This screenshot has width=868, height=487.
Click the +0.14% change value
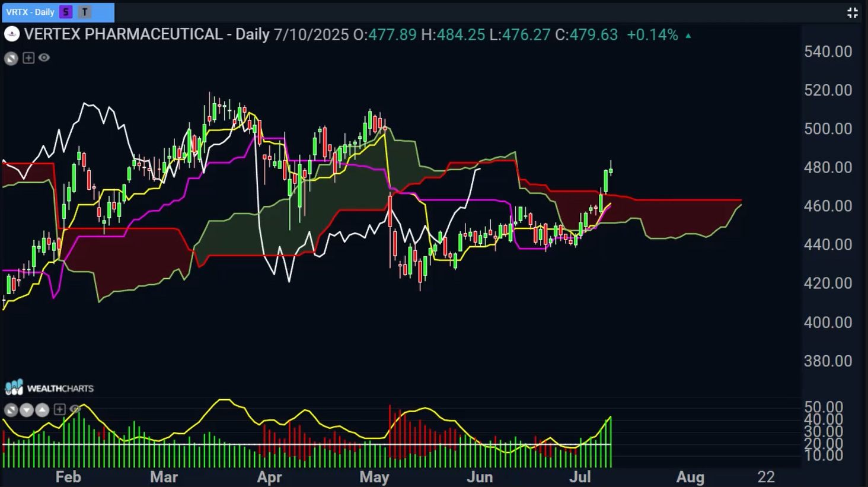652,35
